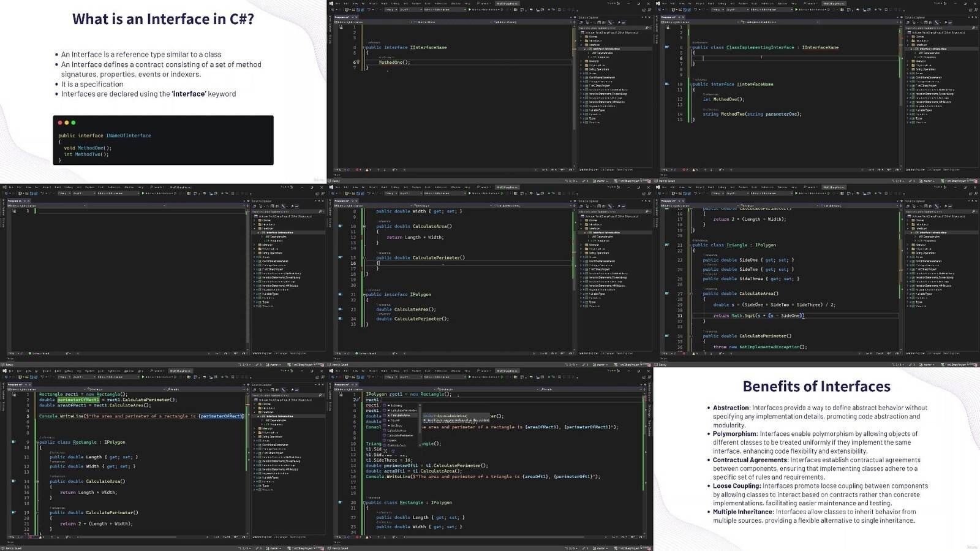Image resolution: width=980 pixels, height=551 pixels.
Task: Click Start debugging arrow in the IInterfaceName MethodOne window
Action: [470, 10]
